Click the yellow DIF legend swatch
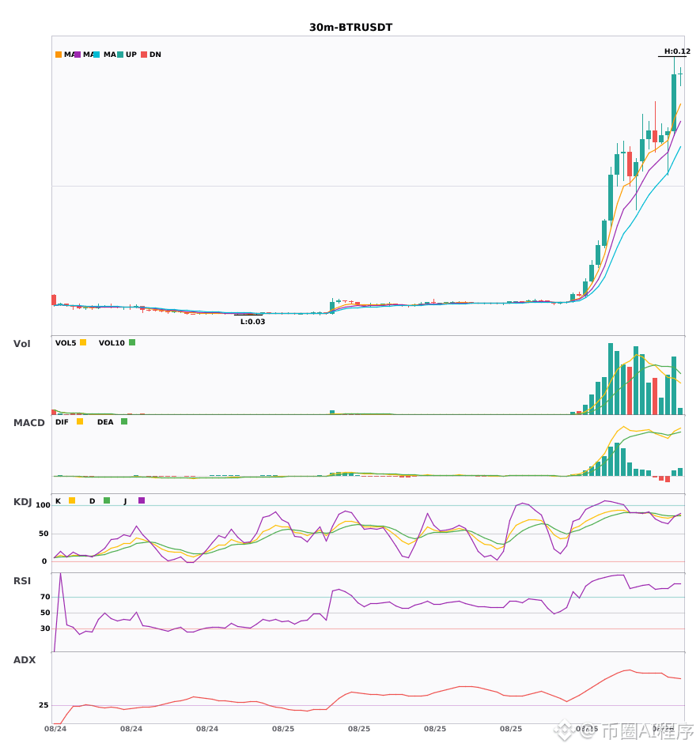Image resolution: width=700 pixels, height=751 pixels. [x=80, y=421]
